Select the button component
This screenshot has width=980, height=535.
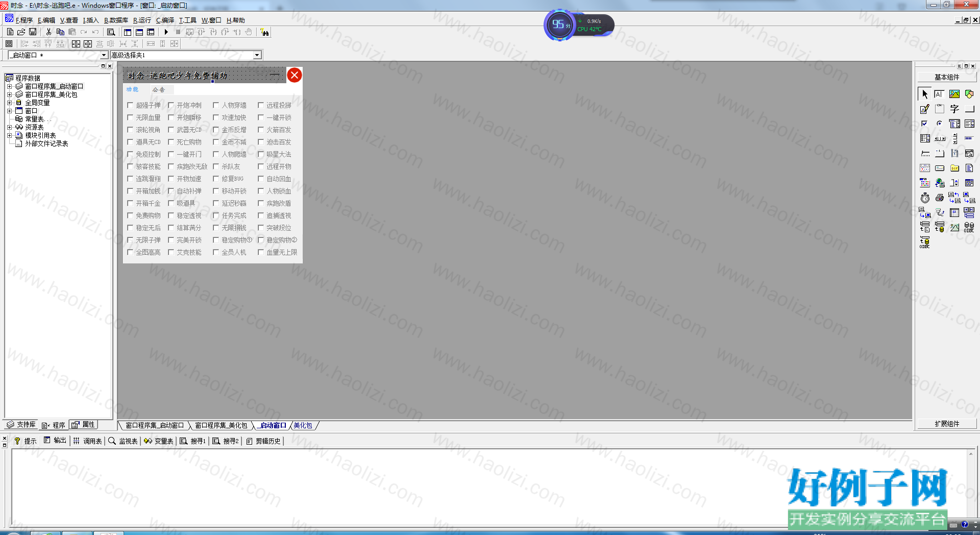[969, 109]
